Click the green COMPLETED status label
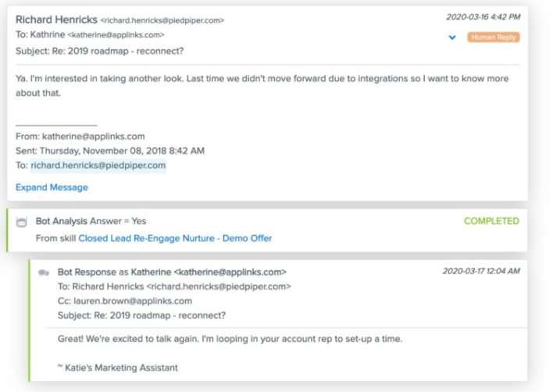The image size is (560, 392). (x=491, y=221)
